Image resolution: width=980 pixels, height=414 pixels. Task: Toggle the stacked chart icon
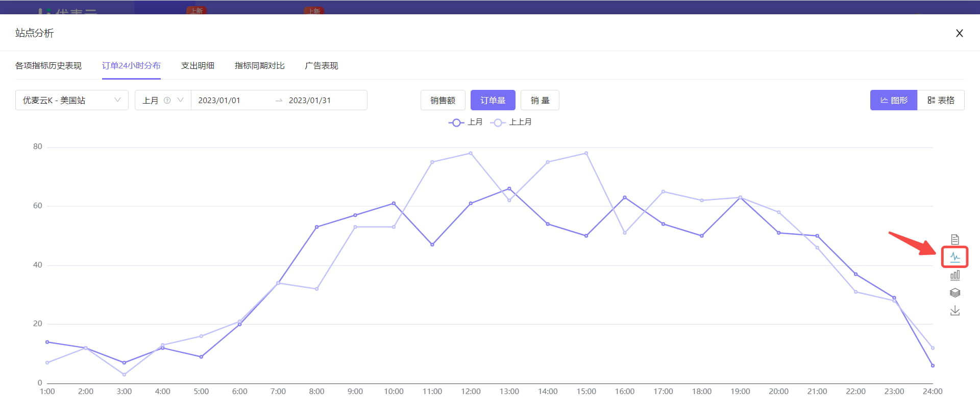(x=955, y=293)
